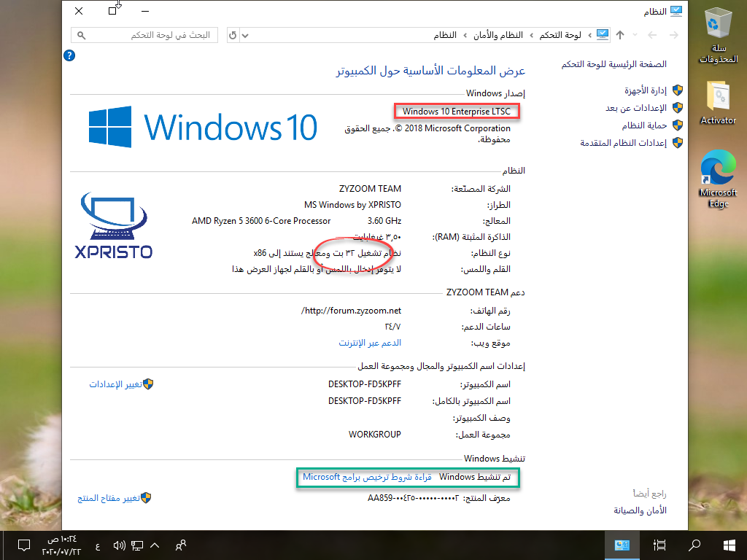The image size is (747, 560).
Task: Select the Microsoft Edge desktop shortcut
Action: (x=719, y=179)
